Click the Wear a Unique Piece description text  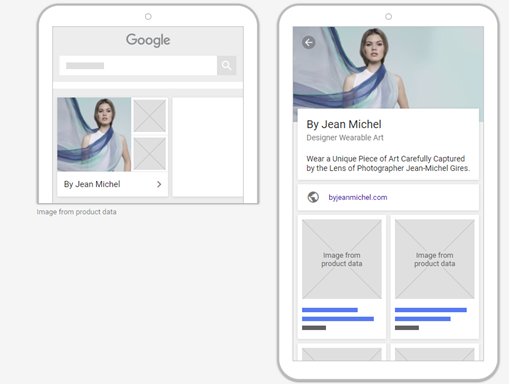point(388,163)
